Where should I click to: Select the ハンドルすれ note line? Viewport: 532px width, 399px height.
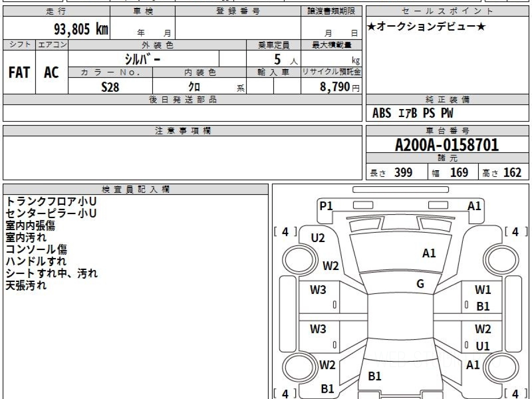point(36,262)
